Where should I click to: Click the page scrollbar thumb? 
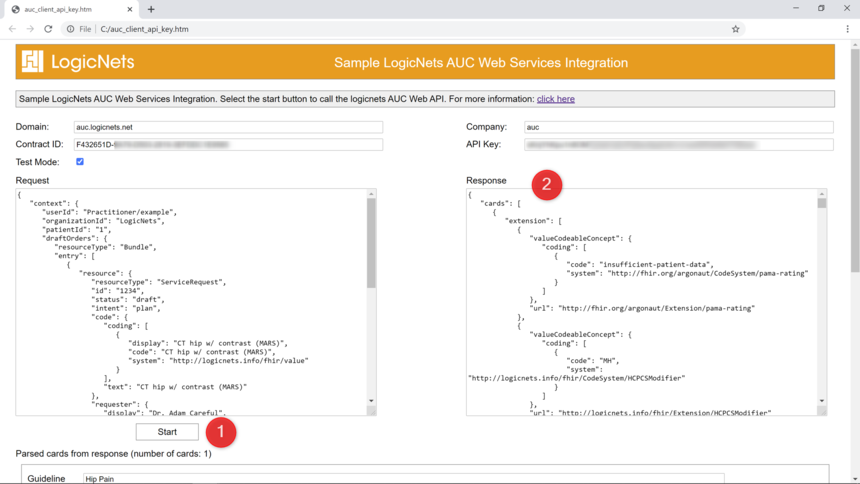[x=855, y=160]
